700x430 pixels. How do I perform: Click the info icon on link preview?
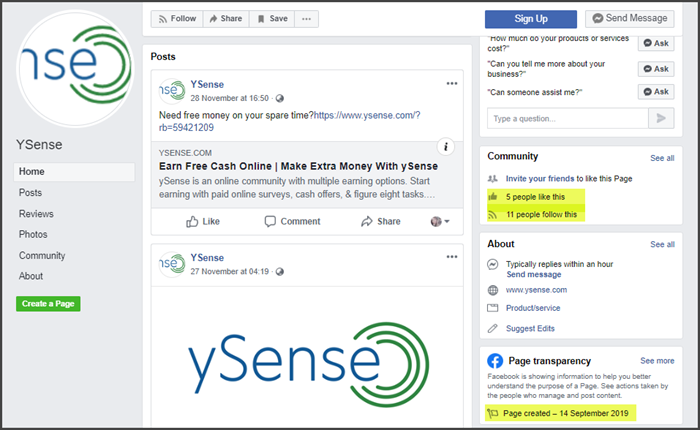point(446,147)
